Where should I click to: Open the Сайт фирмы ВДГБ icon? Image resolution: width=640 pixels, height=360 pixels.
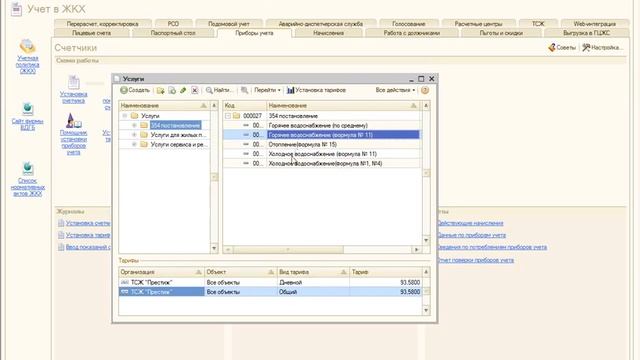(x=27, y=109)
